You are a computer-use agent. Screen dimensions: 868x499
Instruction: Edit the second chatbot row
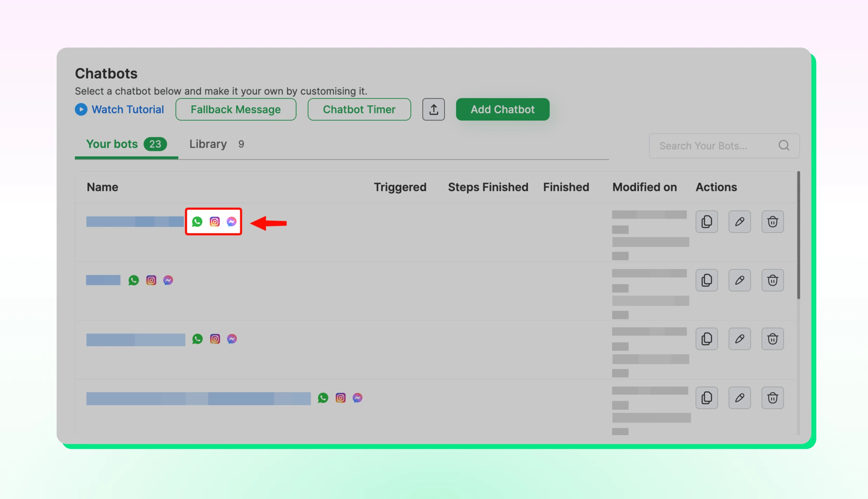740,280
